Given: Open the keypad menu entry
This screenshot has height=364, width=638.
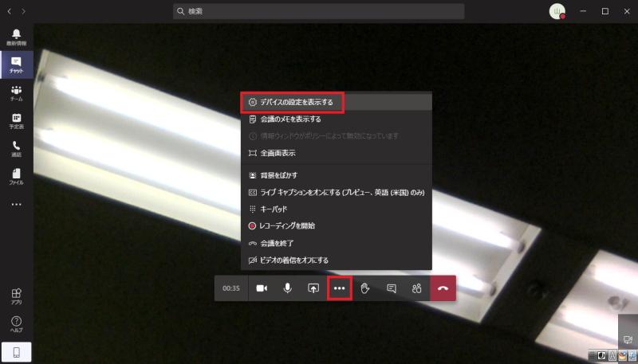Looking at the screenshot, I should pyautogui.click(x=336, y=209).
